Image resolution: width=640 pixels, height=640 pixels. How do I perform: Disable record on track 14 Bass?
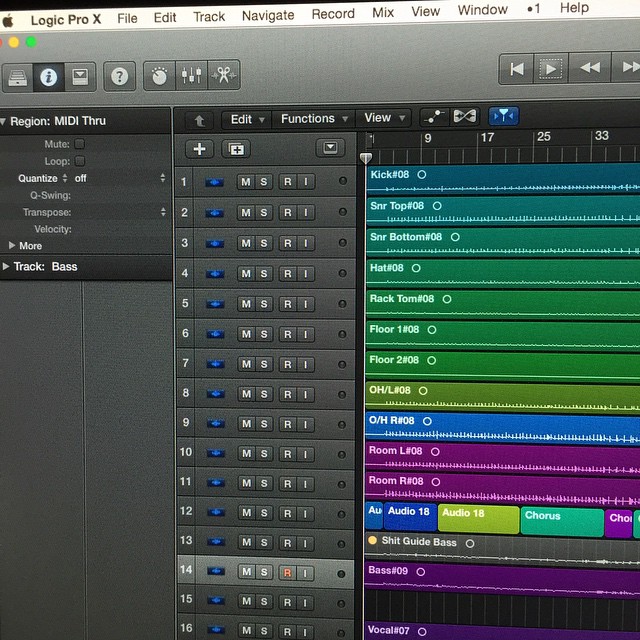(287, 572)
